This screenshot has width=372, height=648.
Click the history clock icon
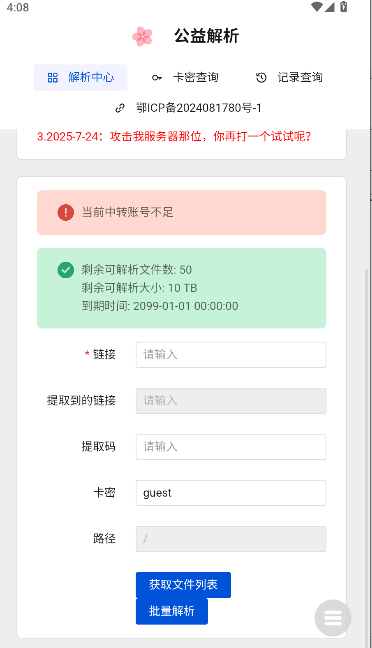(261, 77)
